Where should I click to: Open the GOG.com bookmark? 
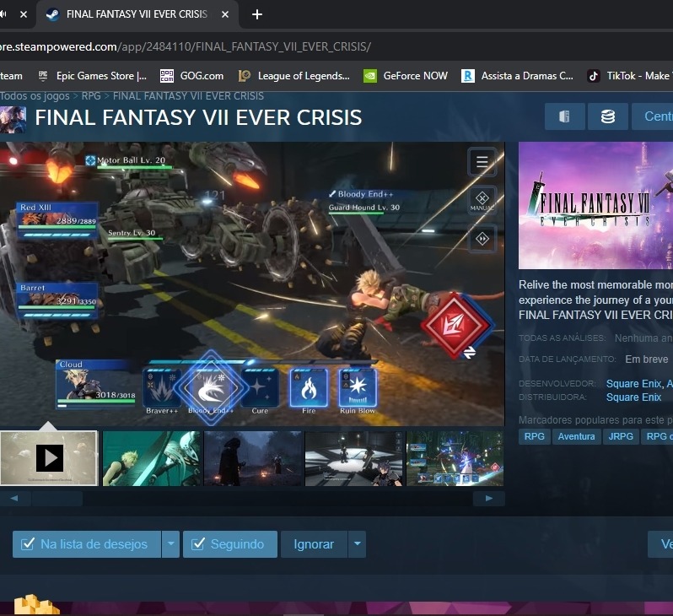pos(192,75)
